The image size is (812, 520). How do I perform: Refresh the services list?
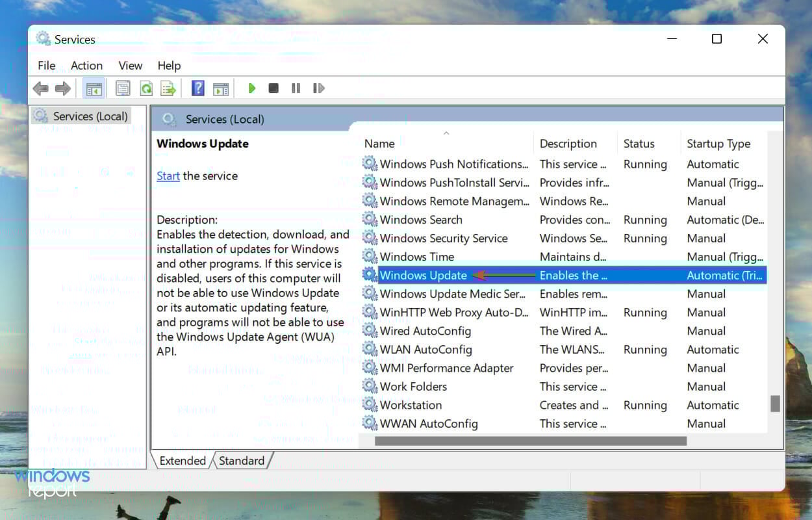[146, 88]
